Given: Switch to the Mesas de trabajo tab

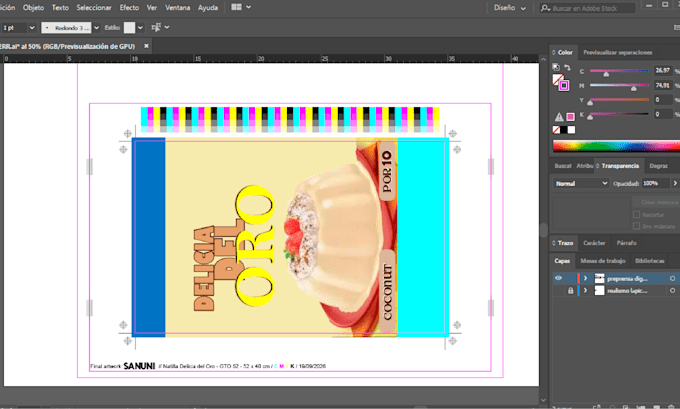Looking at the screenshot, I should tap(603, 261).
